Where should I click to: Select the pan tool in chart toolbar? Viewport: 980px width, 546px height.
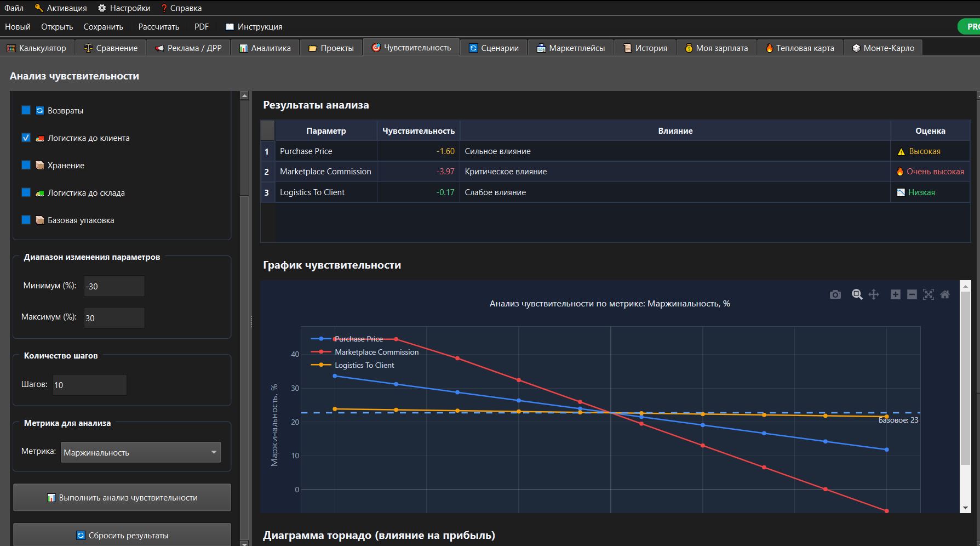874,295
